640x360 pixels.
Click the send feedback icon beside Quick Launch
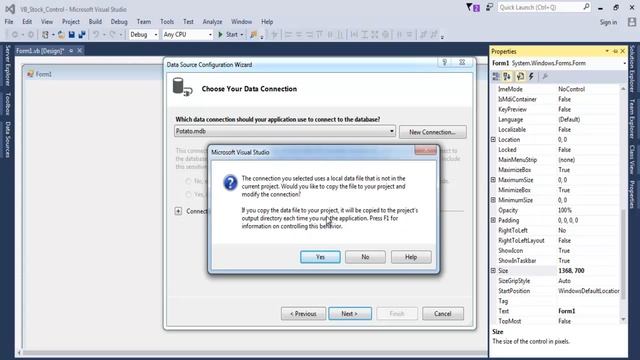[x=489, y=7]
